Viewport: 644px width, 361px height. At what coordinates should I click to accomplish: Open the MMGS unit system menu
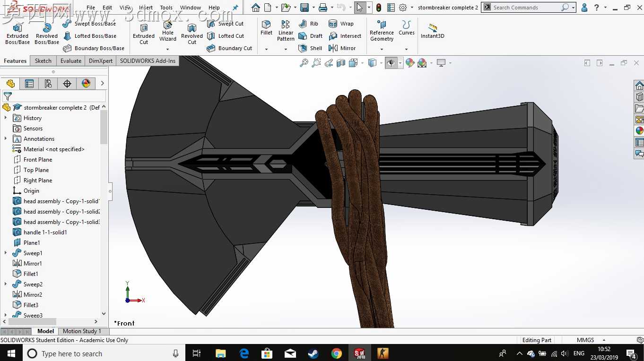[x=591, y=340]
